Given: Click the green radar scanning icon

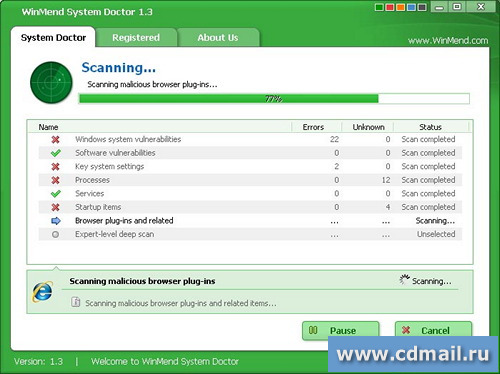Looking at the screenshot, I should tap(51, 82).
